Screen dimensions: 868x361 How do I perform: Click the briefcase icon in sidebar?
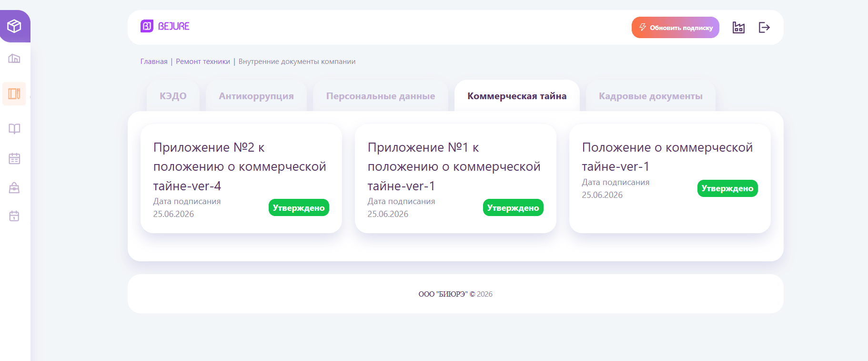14,187
